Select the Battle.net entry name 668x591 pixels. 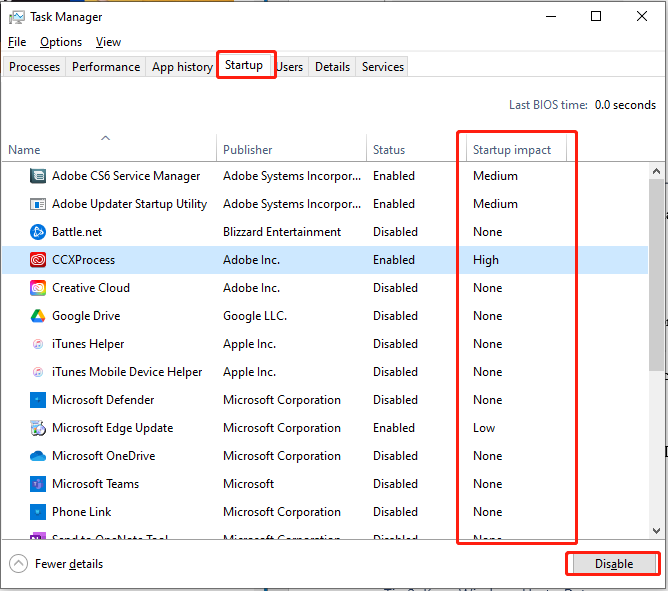(77, 232)
